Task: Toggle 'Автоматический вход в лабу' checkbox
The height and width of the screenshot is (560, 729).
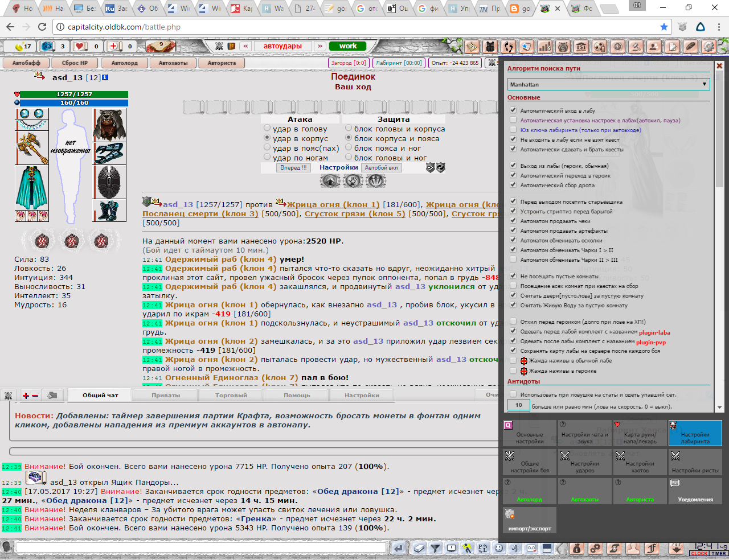Action: tap(513, 110)
